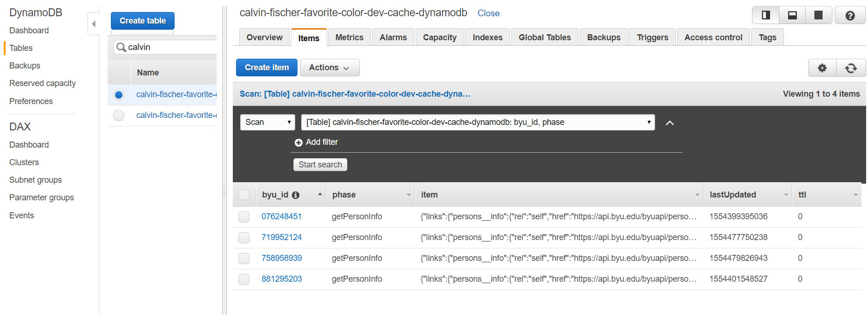The image size is (868, 315).
Task: Open the Actions dropdown menu
Action: pyautogui.click(x=330, y=68)
